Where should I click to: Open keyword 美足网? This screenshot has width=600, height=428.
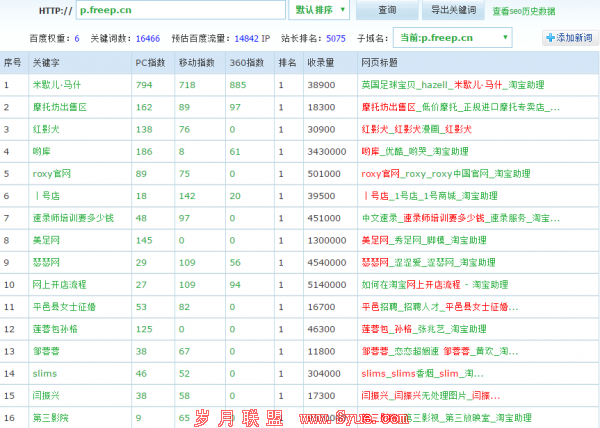(x=46, y=240)
